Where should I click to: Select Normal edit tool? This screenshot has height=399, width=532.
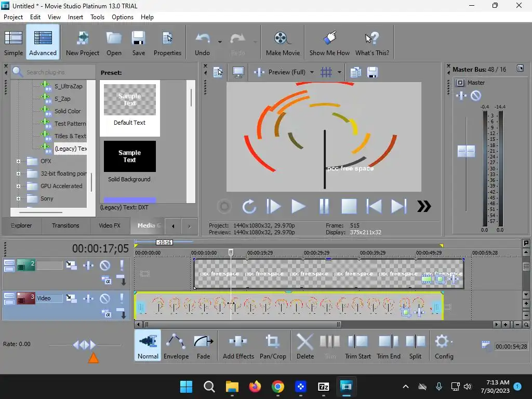(148, 345)
